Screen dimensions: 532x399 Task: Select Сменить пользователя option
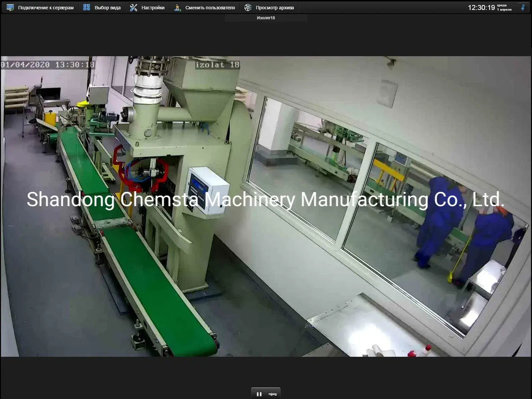(x=205, y=7)
